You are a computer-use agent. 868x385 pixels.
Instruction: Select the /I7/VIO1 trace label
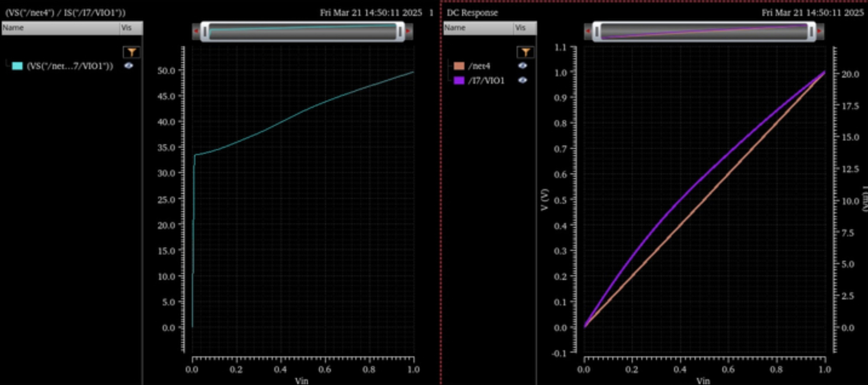(x=486, y=81)
